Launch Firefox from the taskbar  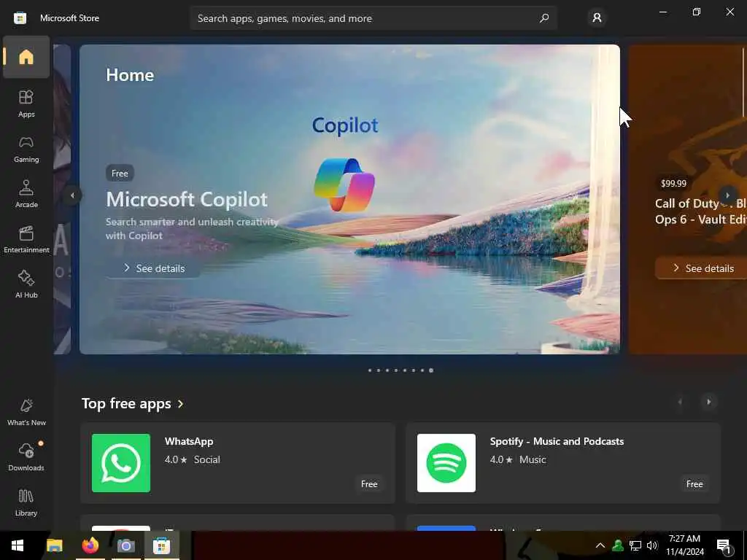pyautogui.click(x=90, y=545)
